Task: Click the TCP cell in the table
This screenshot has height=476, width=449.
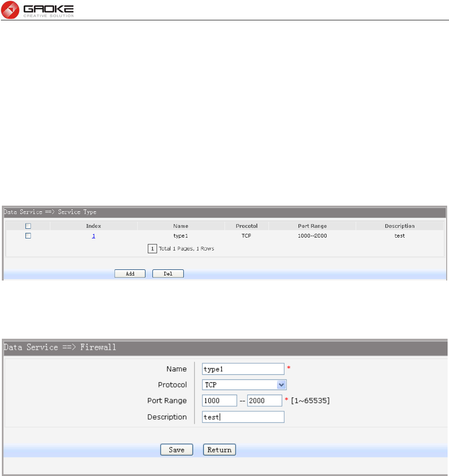Action: click(x=246, y=236)
